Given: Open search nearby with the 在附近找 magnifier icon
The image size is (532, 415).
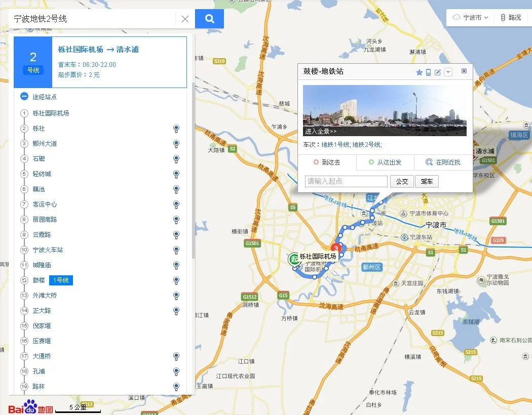Looking at the screenshot, I should click(429, 162).
